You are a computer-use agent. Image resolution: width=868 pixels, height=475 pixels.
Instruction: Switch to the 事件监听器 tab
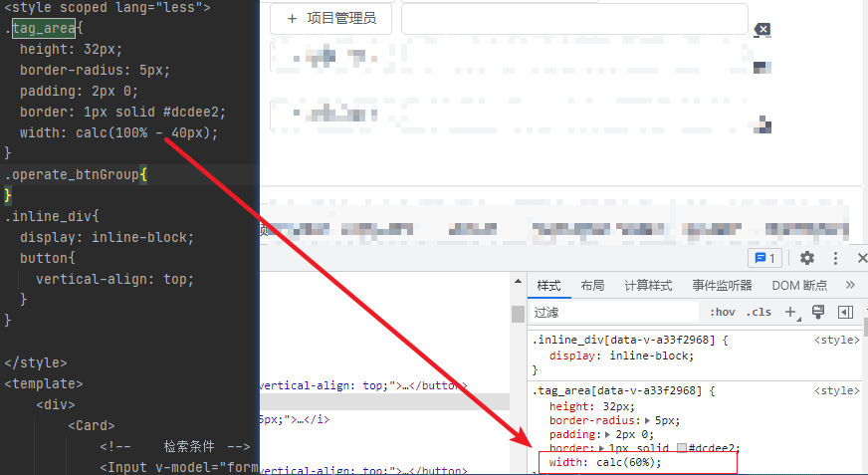coord(722,286)
